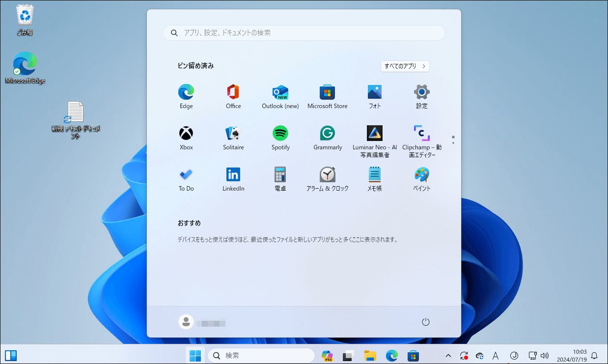
Task: Open the Start menu power options
Action: [x=425, y=322]
